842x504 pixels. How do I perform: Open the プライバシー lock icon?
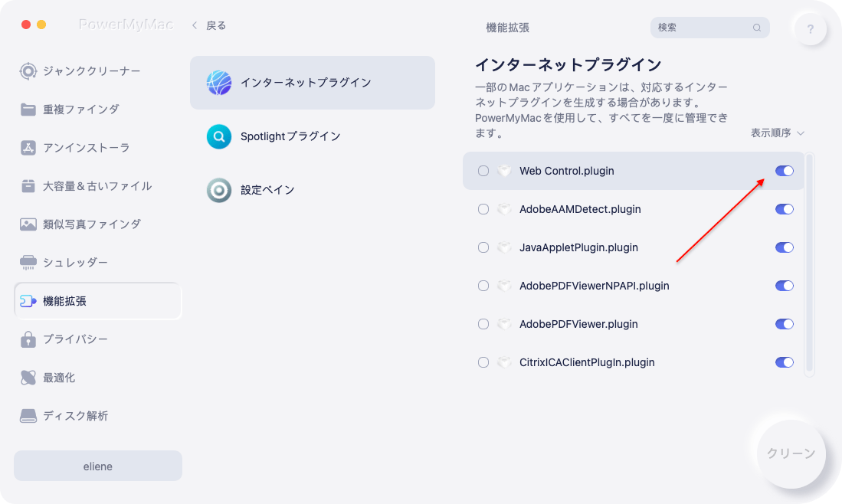(28, 339)
